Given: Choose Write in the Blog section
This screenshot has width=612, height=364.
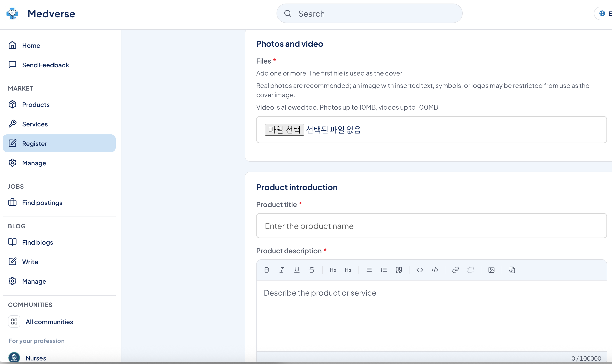Looking at the screenshot, I should [59, 262].
